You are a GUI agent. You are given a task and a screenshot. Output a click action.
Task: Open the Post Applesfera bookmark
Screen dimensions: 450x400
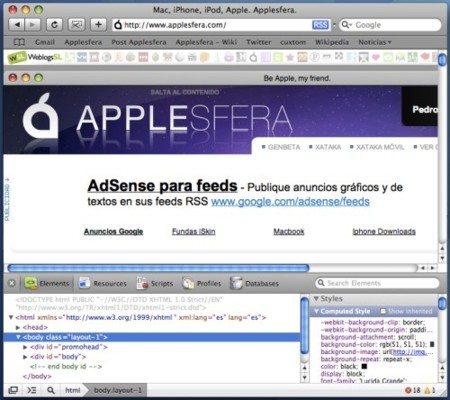click(139, 42)
